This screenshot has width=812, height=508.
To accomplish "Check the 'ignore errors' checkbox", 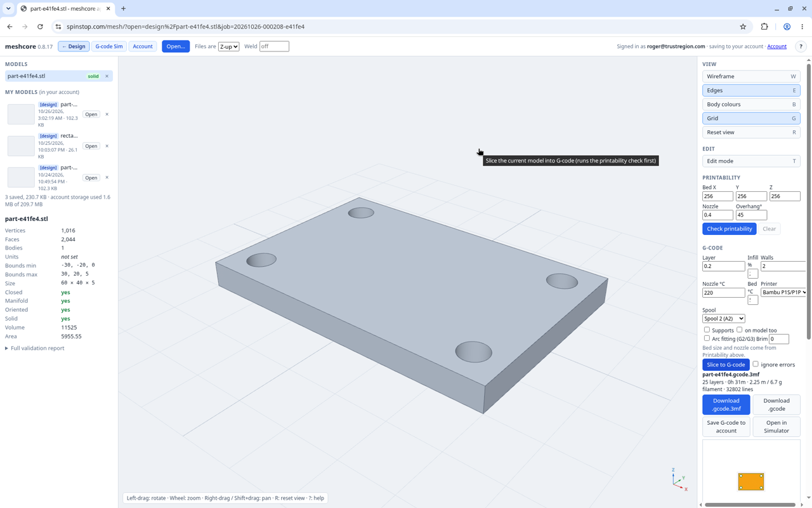I will [756, 364].
